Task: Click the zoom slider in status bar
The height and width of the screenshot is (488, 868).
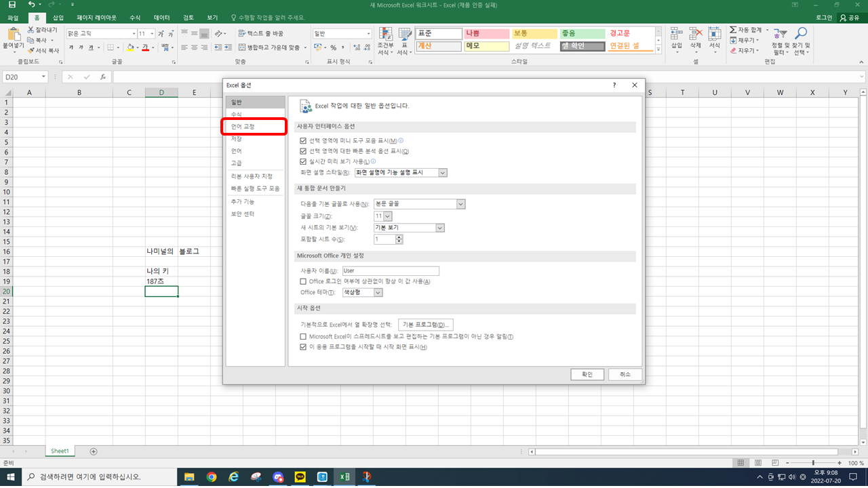Action: click(812, 463)
